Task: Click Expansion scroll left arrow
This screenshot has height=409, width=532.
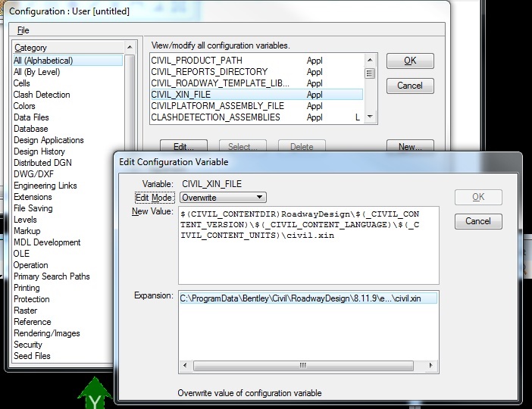Action: point(185,365)
